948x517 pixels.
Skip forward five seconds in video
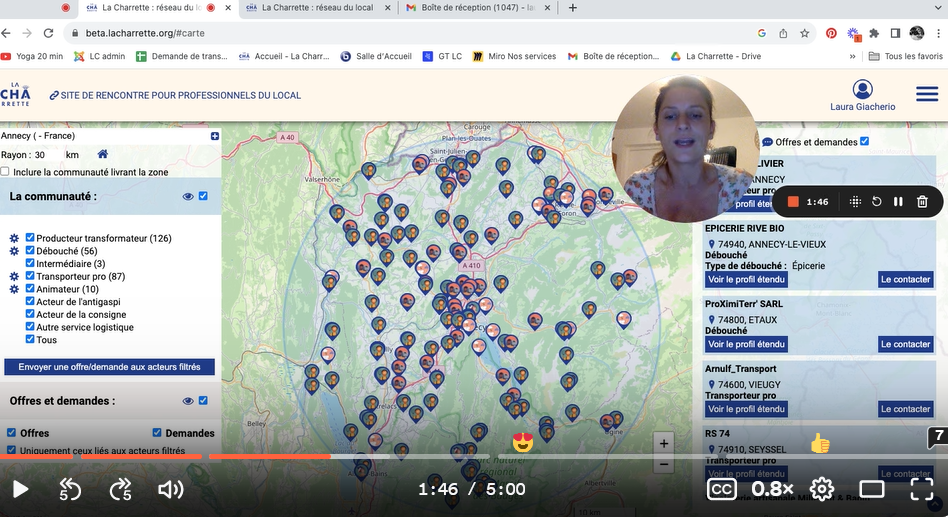coord(120,489)
